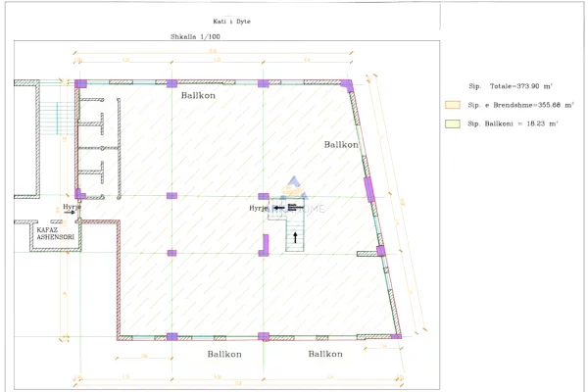
Task: Click the bold left arrow next to central 'Hyrje'
Action: [279, 208]
